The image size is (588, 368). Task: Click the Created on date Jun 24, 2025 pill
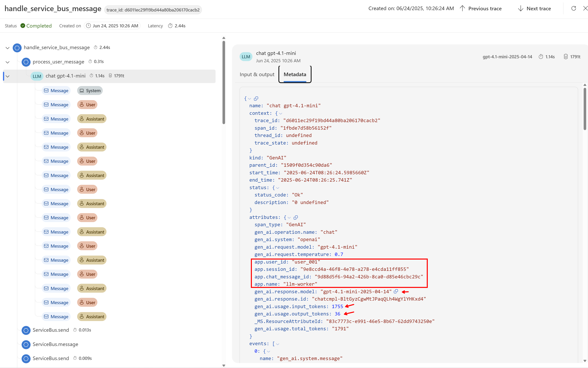[112, 26]
